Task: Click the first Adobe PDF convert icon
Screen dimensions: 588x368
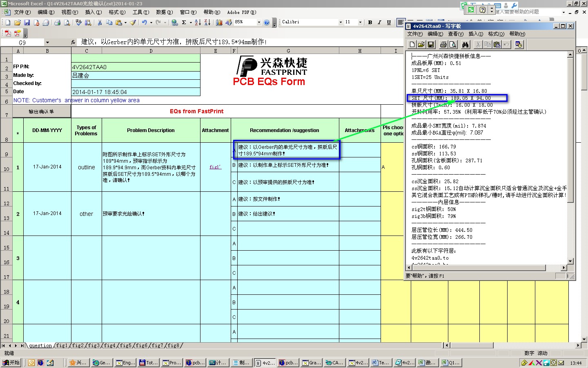Action: (8, 33)
